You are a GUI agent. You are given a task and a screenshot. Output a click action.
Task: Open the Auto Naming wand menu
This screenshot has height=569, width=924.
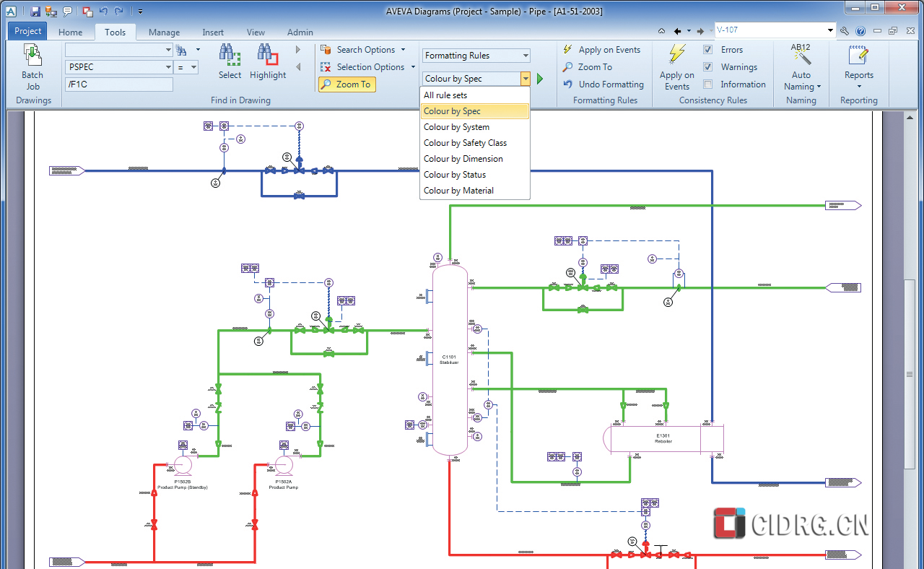[801, 67]
